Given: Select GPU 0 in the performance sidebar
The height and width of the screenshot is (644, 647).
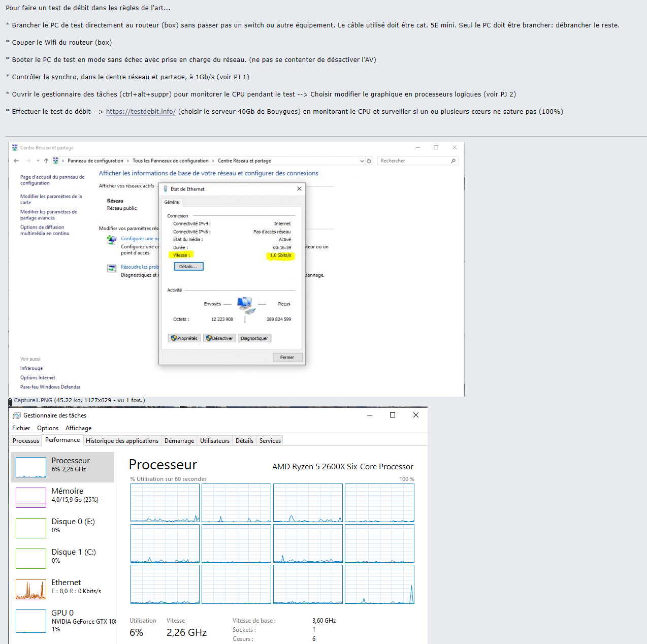Looking at the screenshot, I should 31,621.
